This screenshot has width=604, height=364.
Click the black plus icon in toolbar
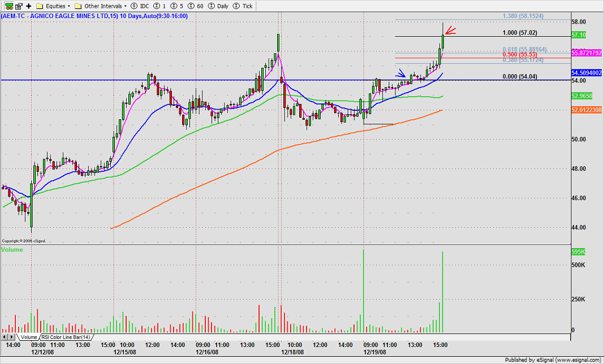29,6
